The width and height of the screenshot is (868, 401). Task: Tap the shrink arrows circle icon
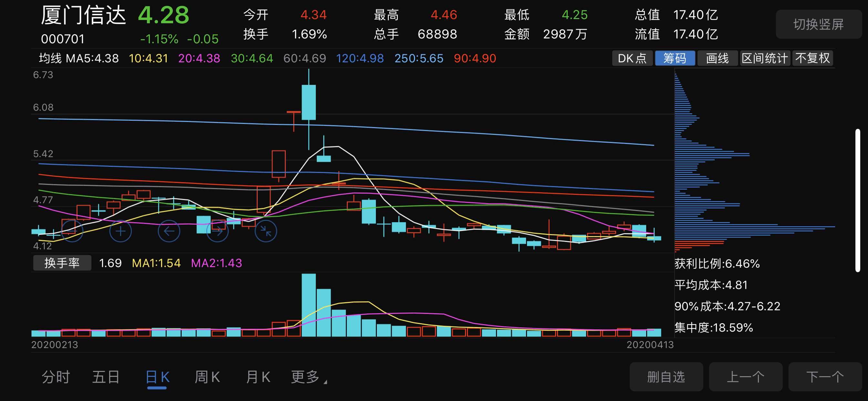pos(266,231)
